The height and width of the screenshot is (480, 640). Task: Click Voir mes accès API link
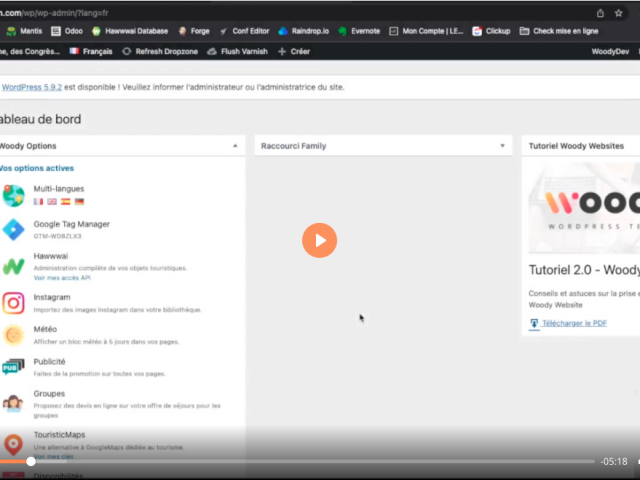point(62,278)
